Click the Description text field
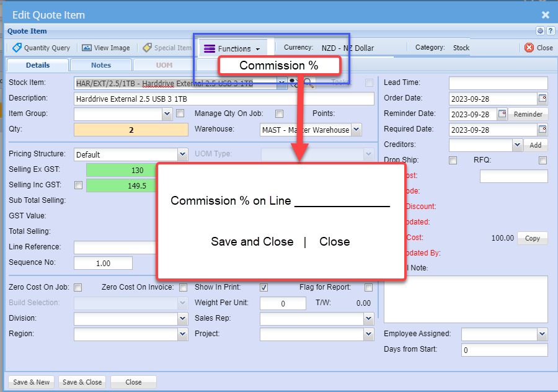 [x=224, y=99]
